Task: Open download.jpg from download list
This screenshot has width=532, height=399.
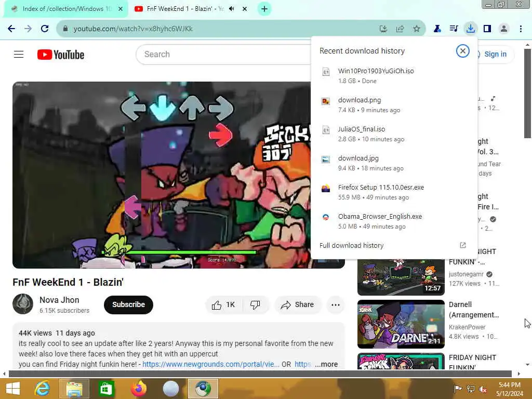Action: 394,163
